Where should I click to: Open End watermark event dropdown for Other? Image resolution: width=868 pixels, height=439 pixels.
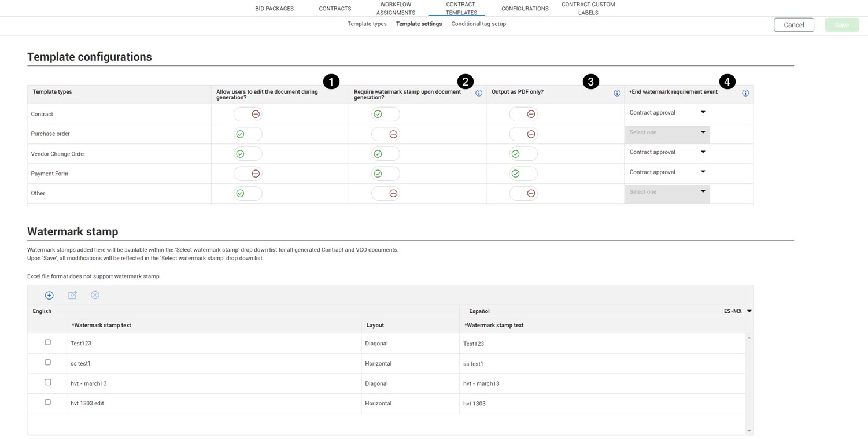[x=667, y=193]
